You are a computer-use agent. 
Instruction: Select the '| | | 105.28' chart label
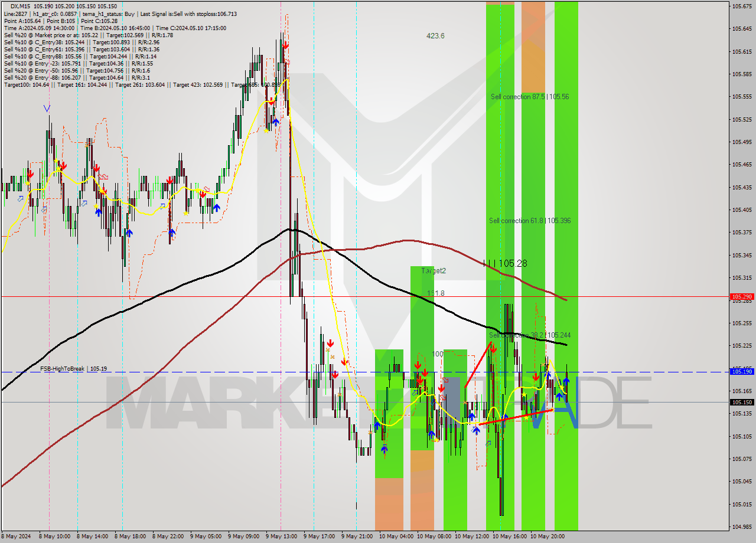[x=505, y=263]
